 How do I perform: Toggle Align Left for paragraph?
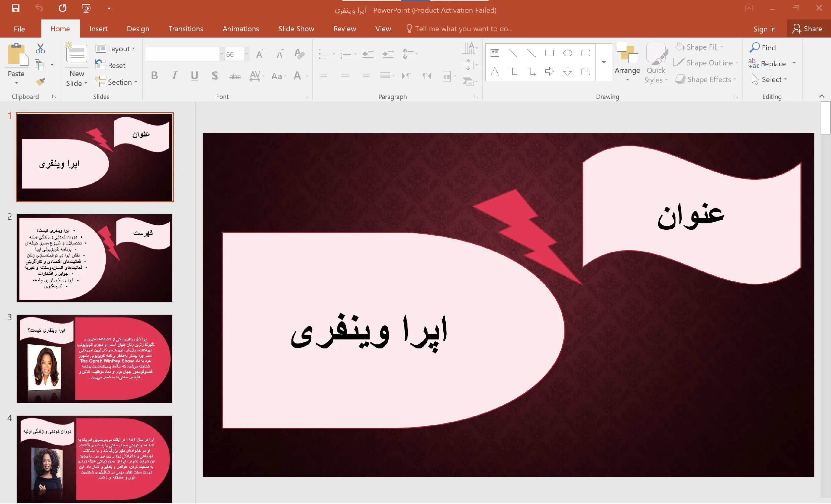click(x=325, y=76)
